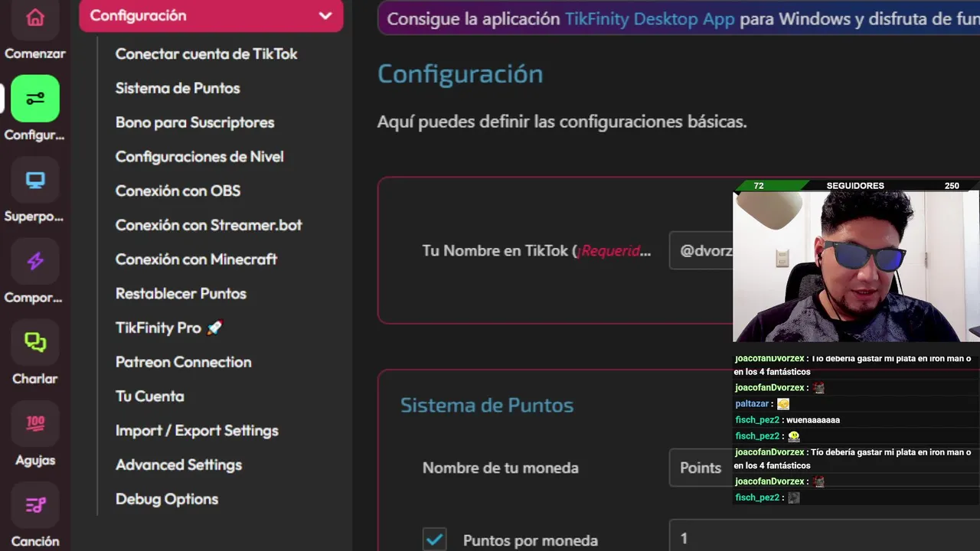This screenshot has height=551, width=980.
Task: Open Debug Options
Action: pyautogui.click(x=167, y=499)
